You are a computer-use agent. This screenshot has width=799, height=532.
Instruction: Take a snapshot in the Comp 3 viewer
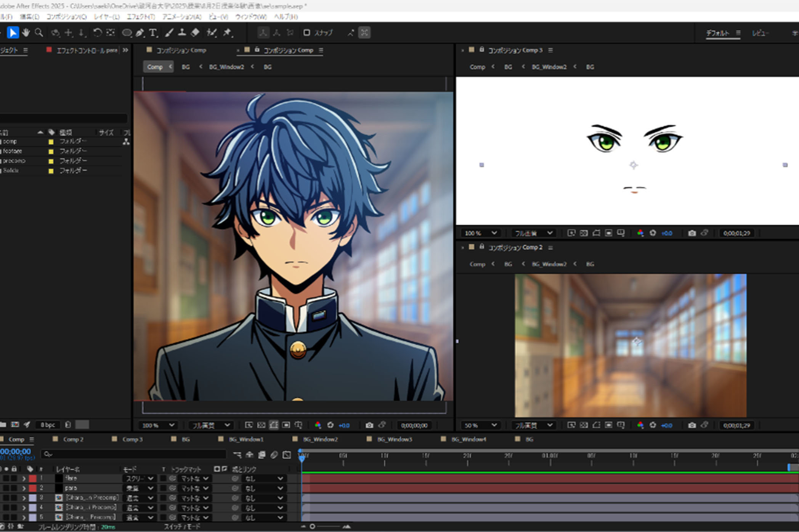click(692, 233)
